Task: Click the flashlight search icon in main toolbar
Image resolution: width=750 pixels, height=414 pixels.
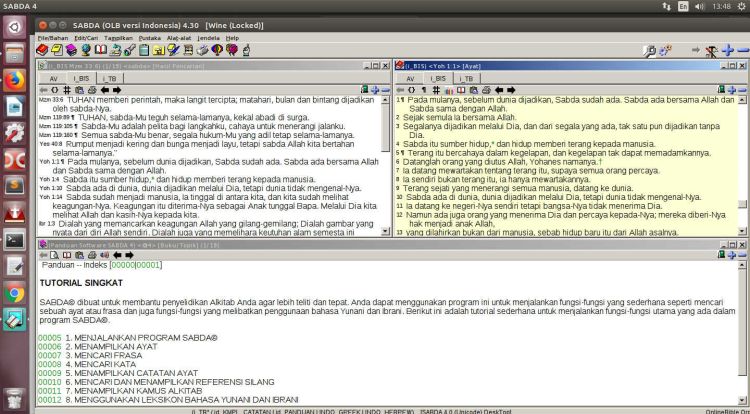Action: (x=130, y=50)
